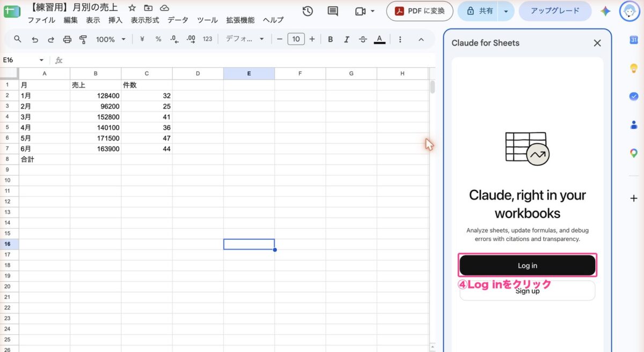Open the ファイル menu

pyautogui.click(x=41, y=20)
